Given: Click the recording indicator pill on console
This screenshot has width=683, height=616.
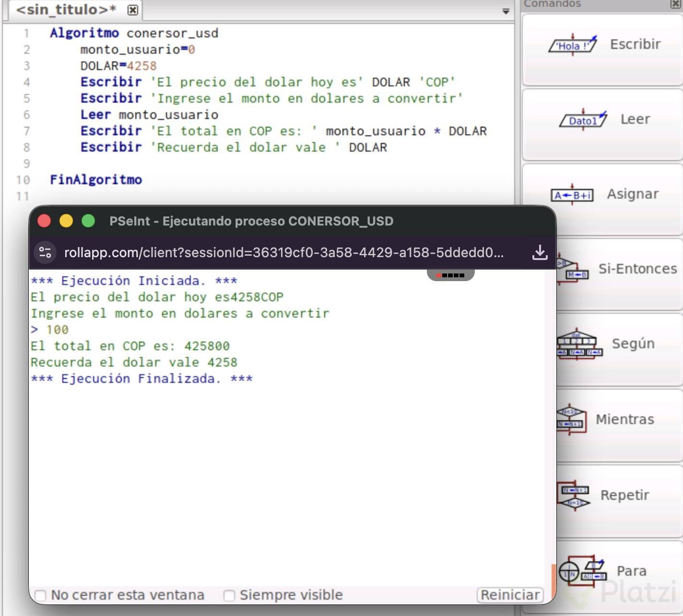Looking at the screenshot, I should [450, 275].
